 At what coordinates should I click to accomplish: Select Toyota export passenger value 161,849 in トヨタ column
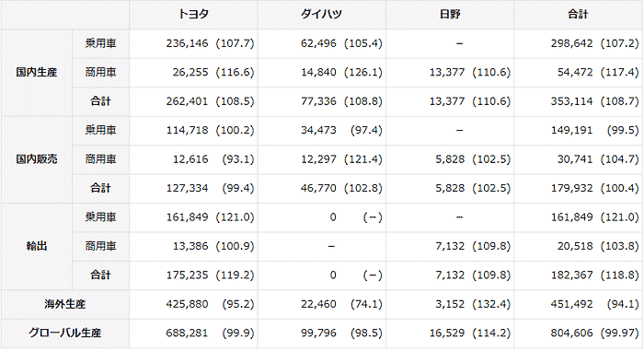click(187, 216)
